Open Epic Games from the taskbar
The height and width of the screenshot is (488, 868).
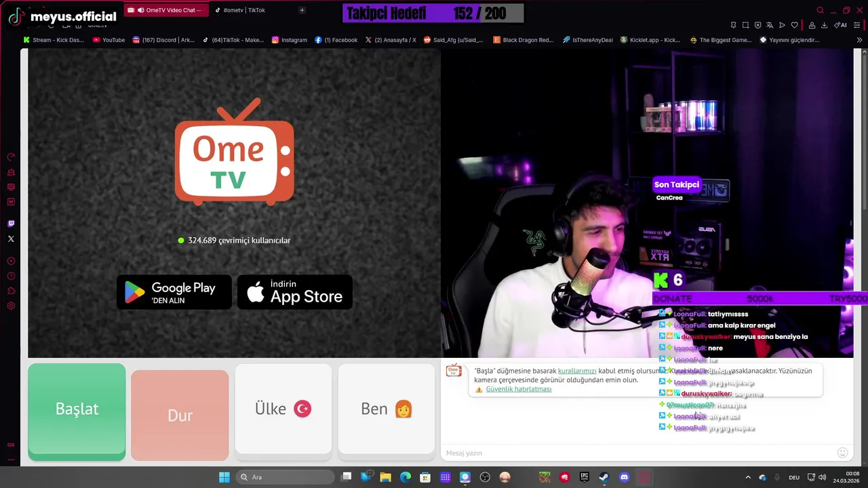585,477
